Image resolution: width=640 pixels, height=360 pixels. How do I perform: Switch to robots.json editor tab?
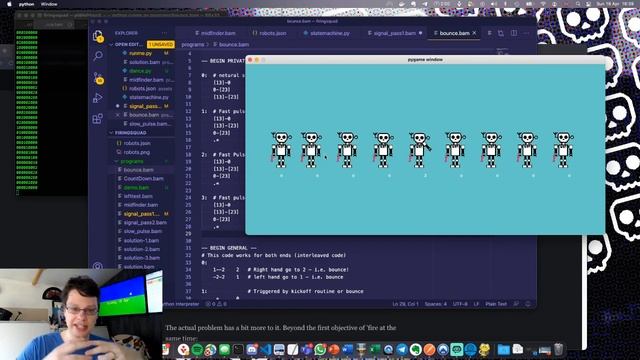click(270, 33)
